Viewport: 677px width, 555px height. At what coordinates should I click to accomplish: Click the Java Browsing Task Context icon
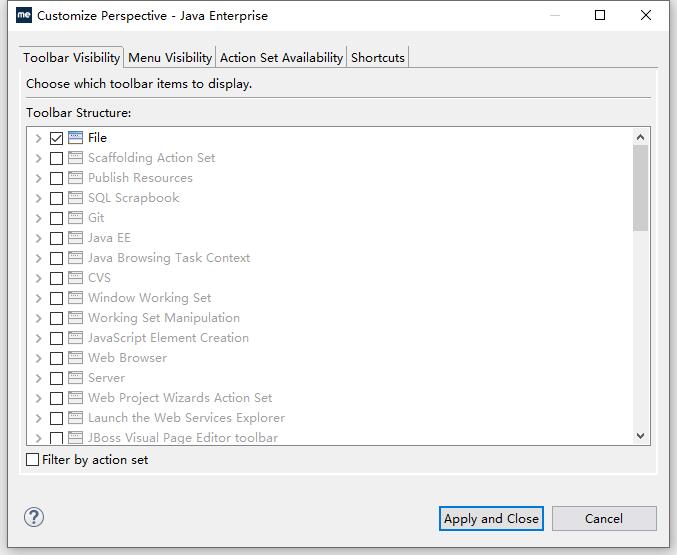[x=75, y=258]
